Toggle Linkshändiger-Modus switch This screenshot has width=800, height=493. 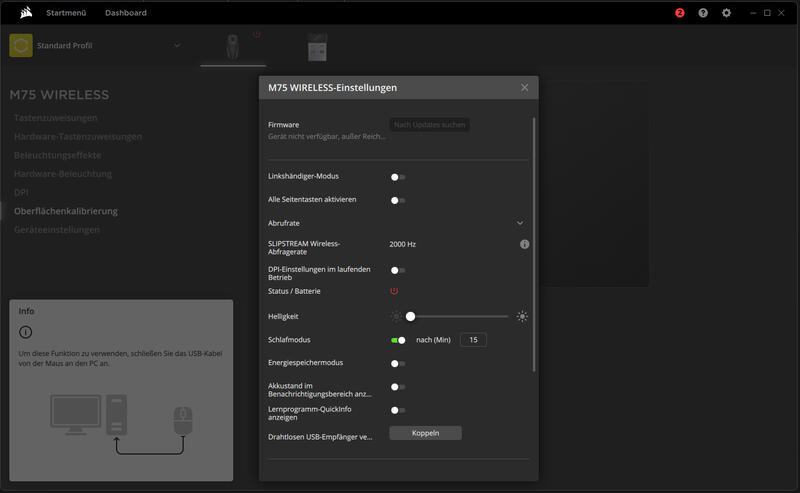click(397, 177)
